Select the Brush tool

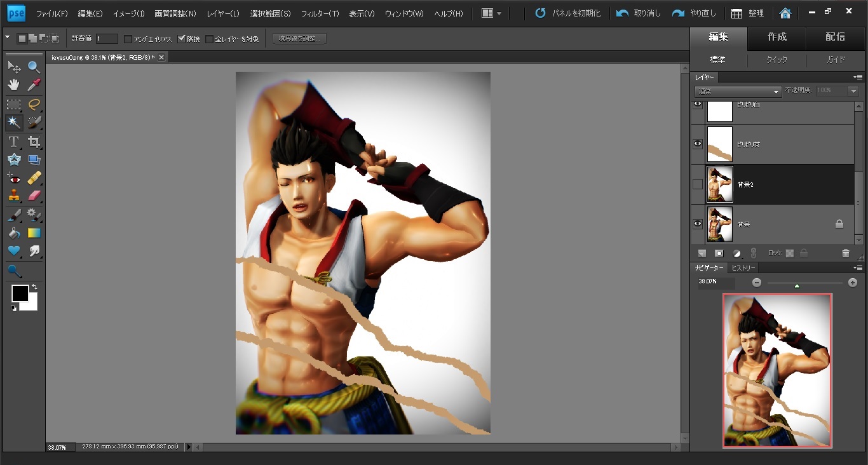pos(13,215)
